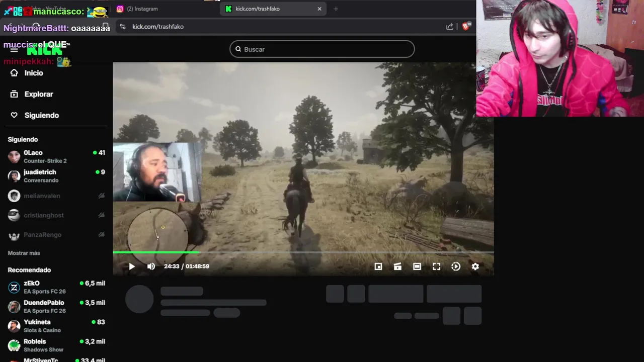Open 0Laco channel in following list
The height and width of the screenshot is (362, 644).
pos(56,156)
